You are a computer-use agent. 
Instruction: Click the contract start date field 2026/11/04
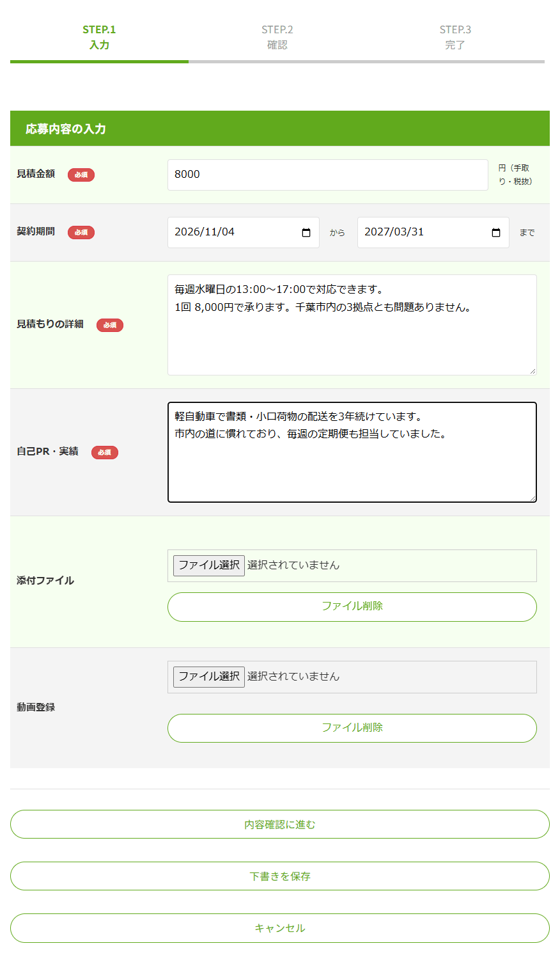coord(244,232)
